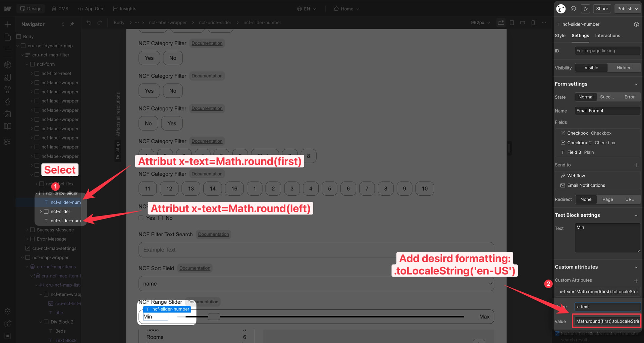644x343 pixels.
Task: Open the NCF Sort Field name dropdown
Action: tap(316, 284)
